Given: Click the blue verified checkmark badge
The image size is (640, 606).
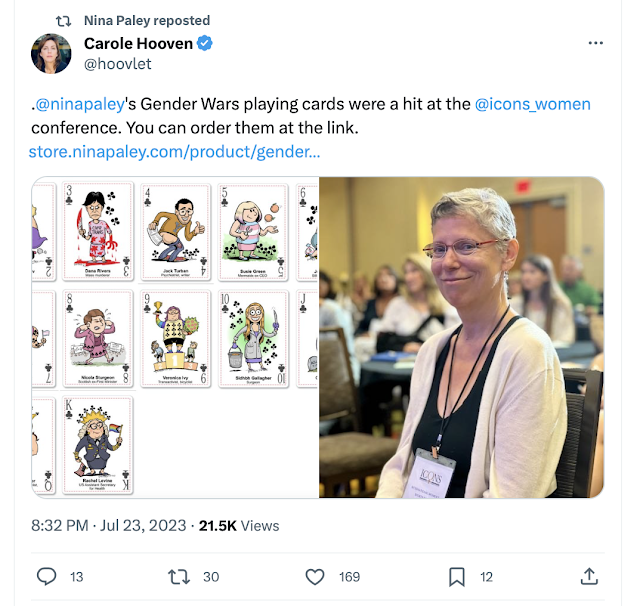Looking at the screenshot, I should [204, 43].
